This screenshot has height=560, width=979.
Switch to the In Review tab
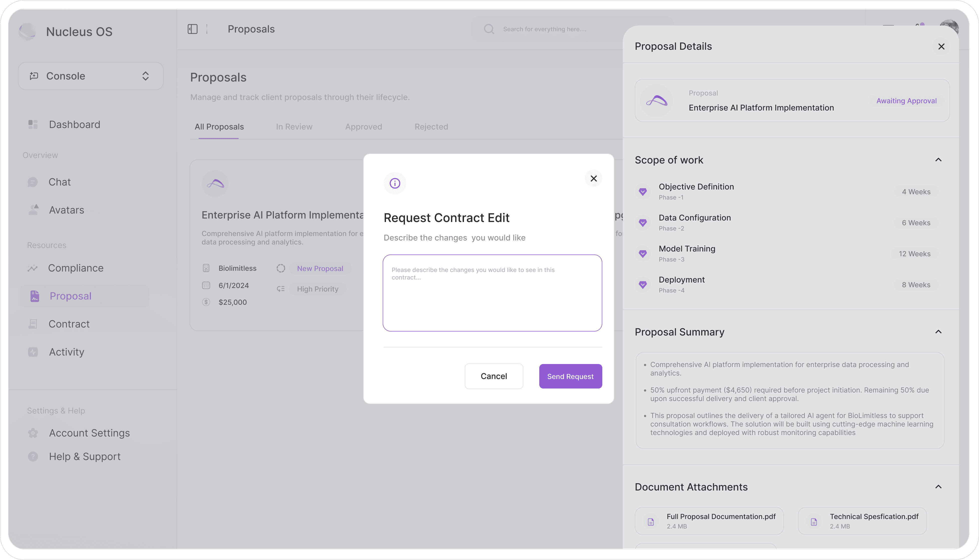pos(294,127)
